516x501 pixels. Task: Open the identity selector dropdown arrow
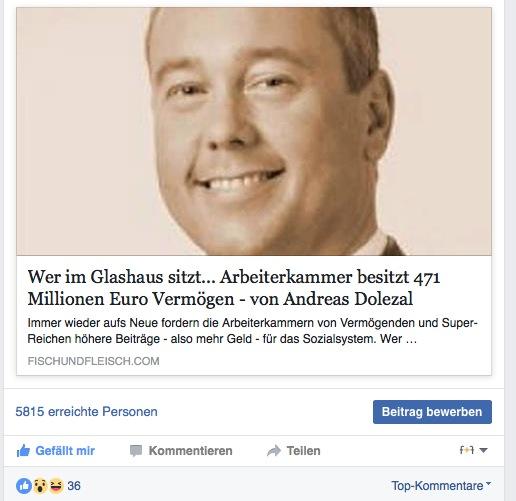click(x=483, y=451)
